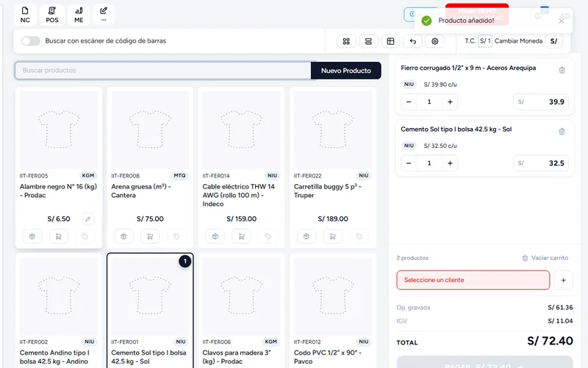Switch to grid view layout
This screenshot has height=368, width=588.
point(346,41)
